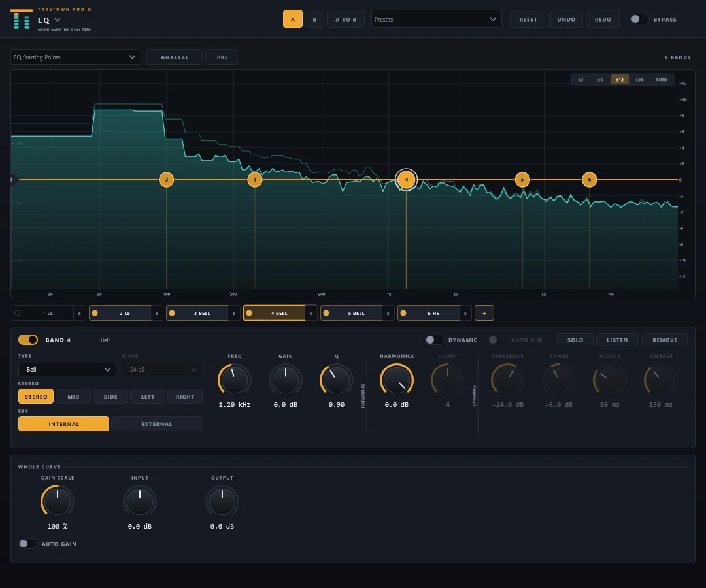This screenshot has height=588, width=706.
Task: Select Left channel mode
Action: click(148, 397)
